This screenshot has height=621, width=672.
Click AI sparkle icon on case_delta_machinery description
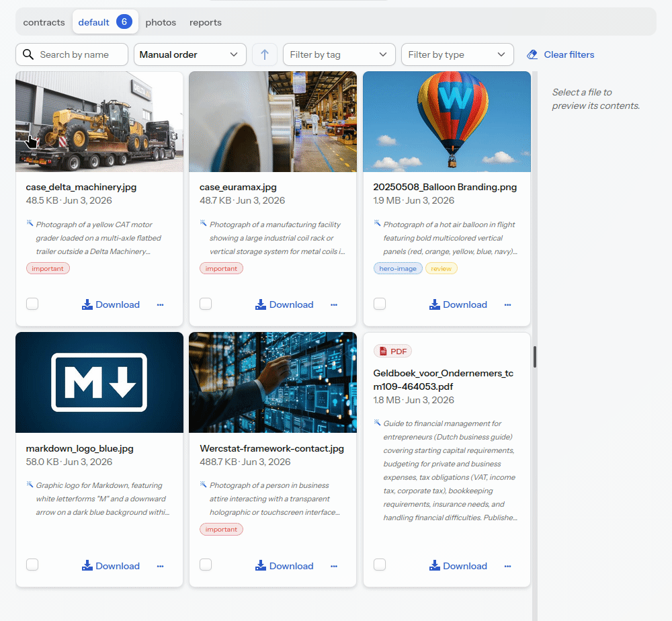pyautogui.click(x=30, y=223)
